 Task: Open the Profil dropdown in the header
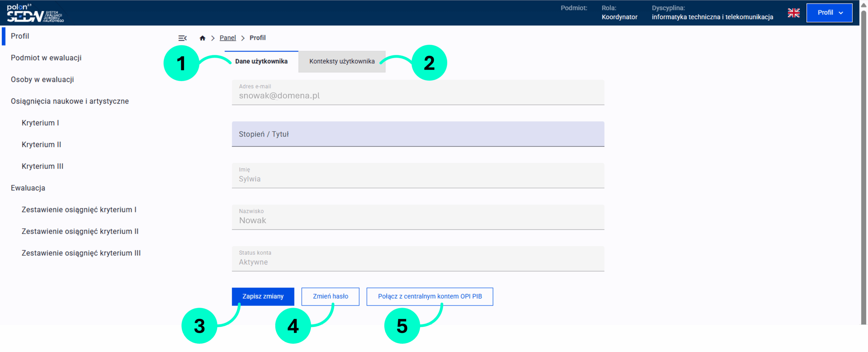pyautogui.click(x=829, y=13)
